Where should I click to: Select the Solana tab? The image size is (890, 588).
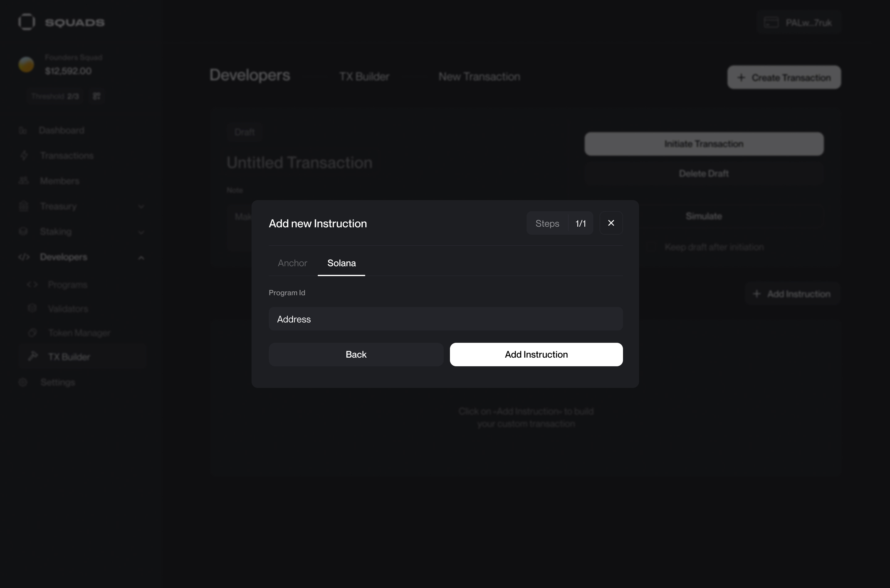341,263
